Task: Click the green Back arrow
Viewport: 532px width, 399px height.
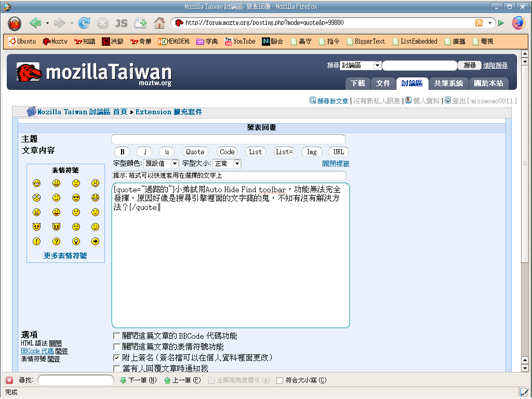Action: (x=35, y=23)
